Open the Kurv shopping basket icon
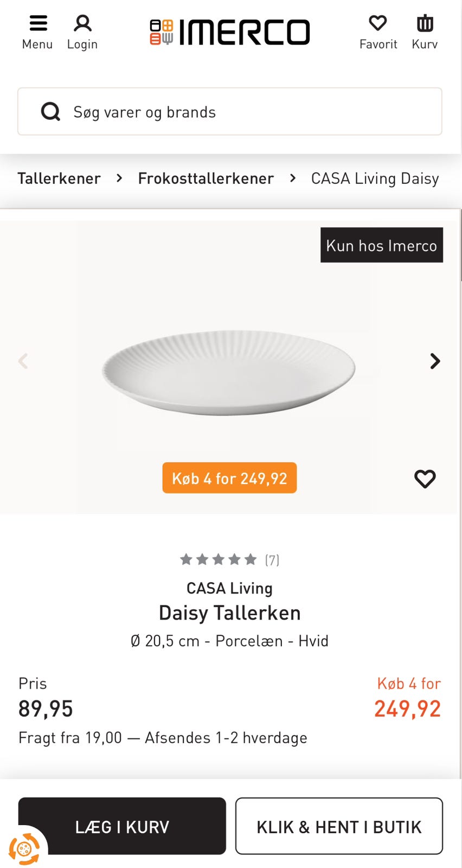Viewport: 462px width, 868px height. click(x=425, y=23)
